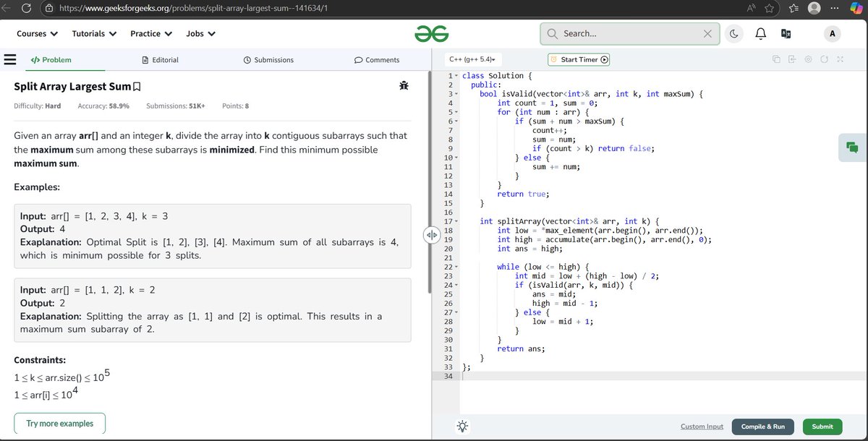This screenshot has height=441, width=868.
Task: Click the GeeksforGeeks logo
Action: pos(432,34)
